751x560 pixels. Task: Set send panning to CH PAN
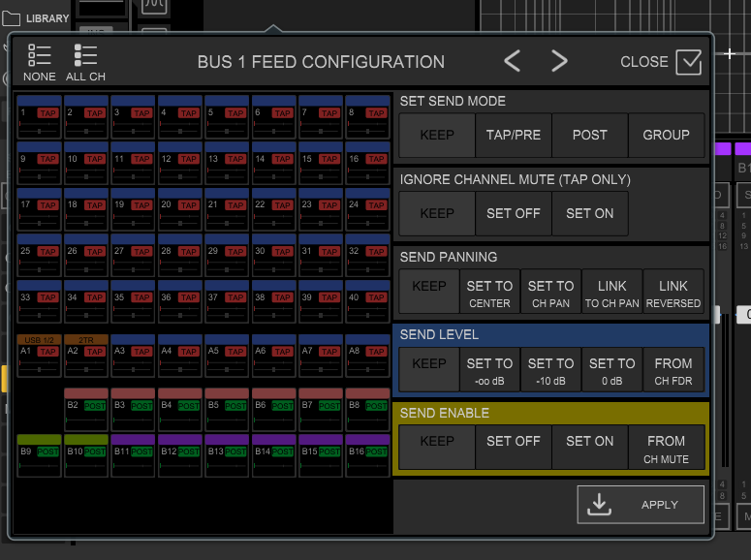[x=550, y=292]
